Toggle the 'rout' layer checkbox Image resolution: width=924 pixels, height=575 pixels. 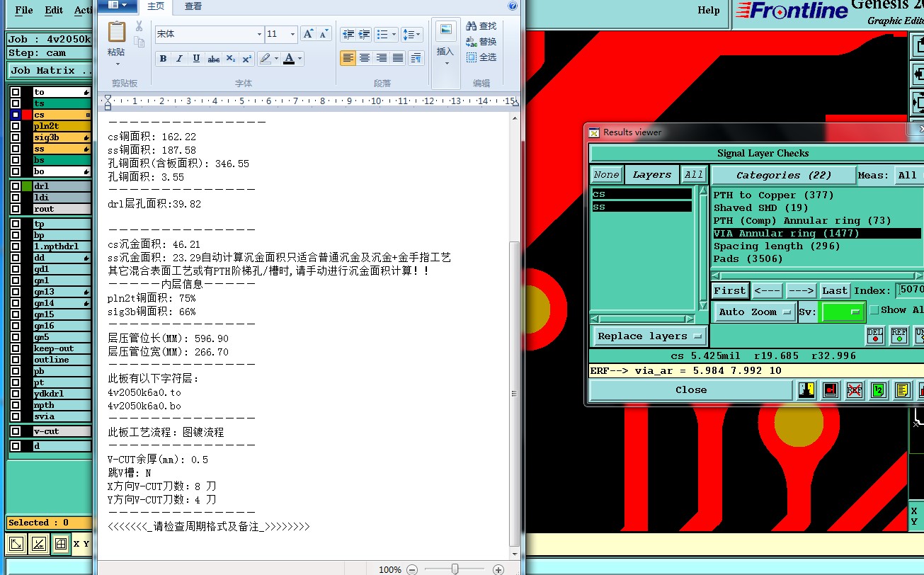pos(16,209)
